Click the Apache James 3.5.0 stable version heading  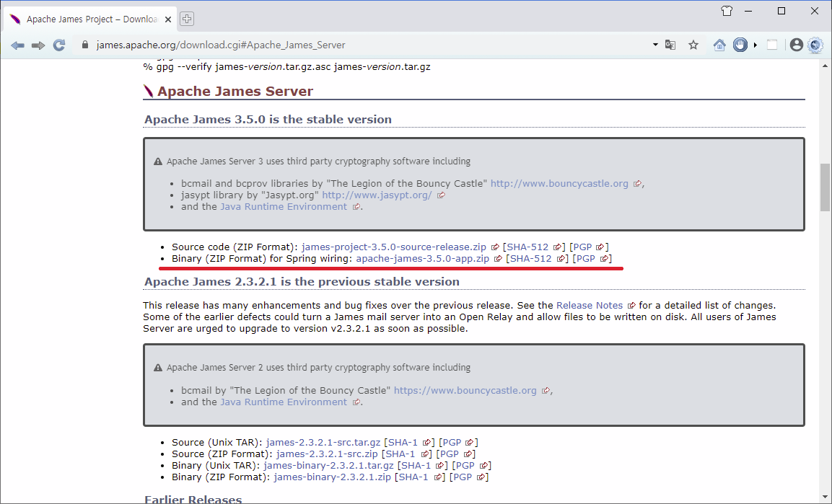coord(268,119)
